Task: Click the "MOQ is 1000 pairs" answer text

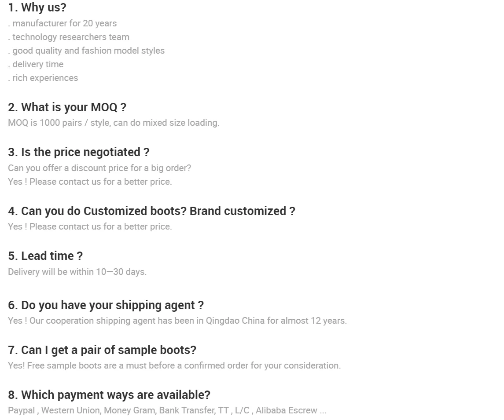Action: [113, 123]
